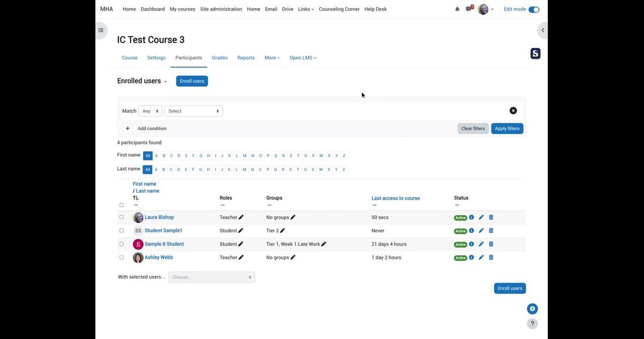The height and width of the screenshot is (339, 644).
Task: Edit Sample 8 Student's enrollment pencil
Action: tap(481, 244)
